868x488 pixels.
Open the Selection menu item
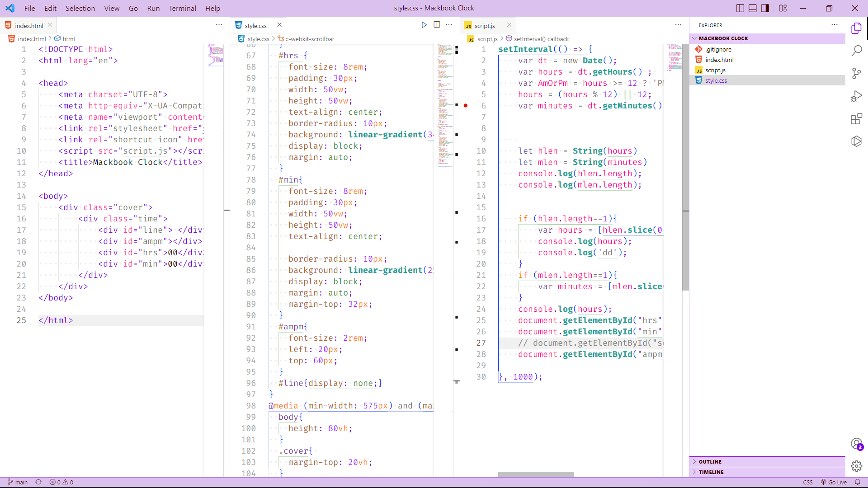click(x=79, y=8)
